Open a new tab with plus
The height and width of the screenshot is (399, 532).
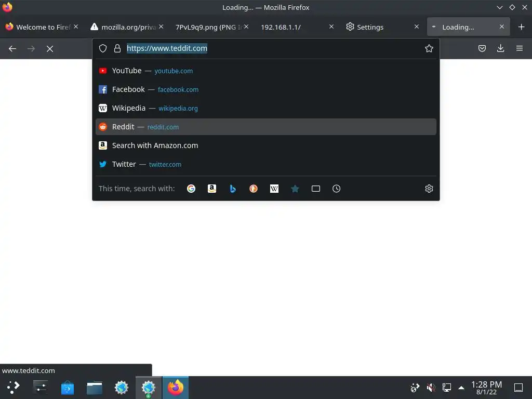click(x=522, y=27)
